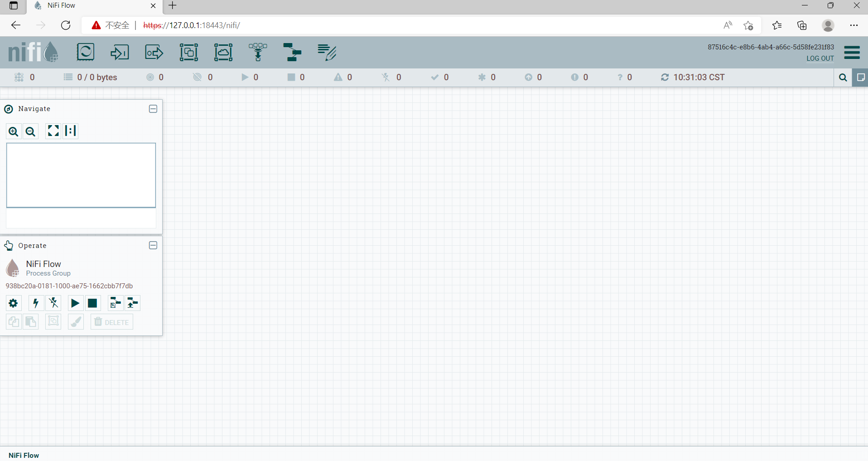Open the NiFi global hamburger menu
The width and height of the screenshot is (868, 461).
pos(852,53)
